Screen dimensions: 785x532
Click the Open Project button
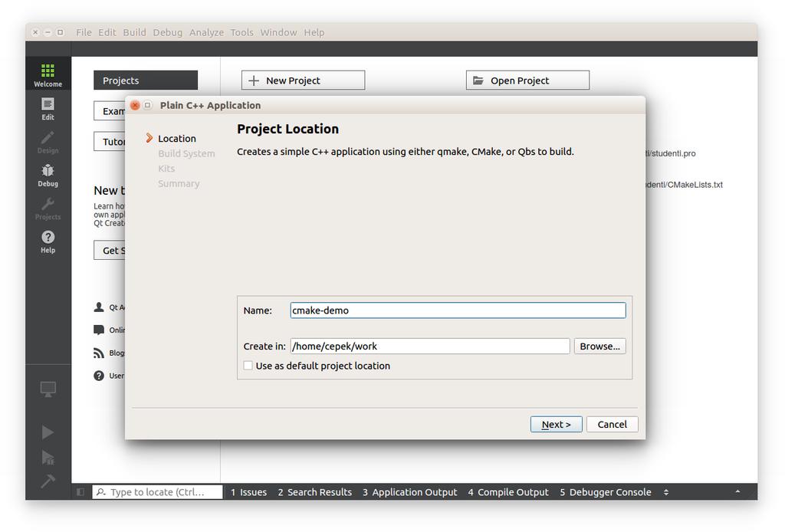[527, 80]
